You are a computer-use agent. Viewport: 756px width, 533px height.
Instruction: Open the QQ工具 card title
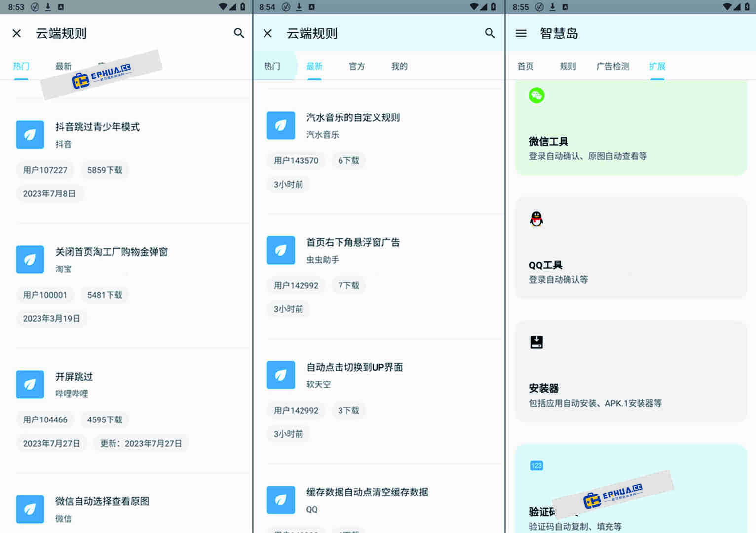click(546, 265)
